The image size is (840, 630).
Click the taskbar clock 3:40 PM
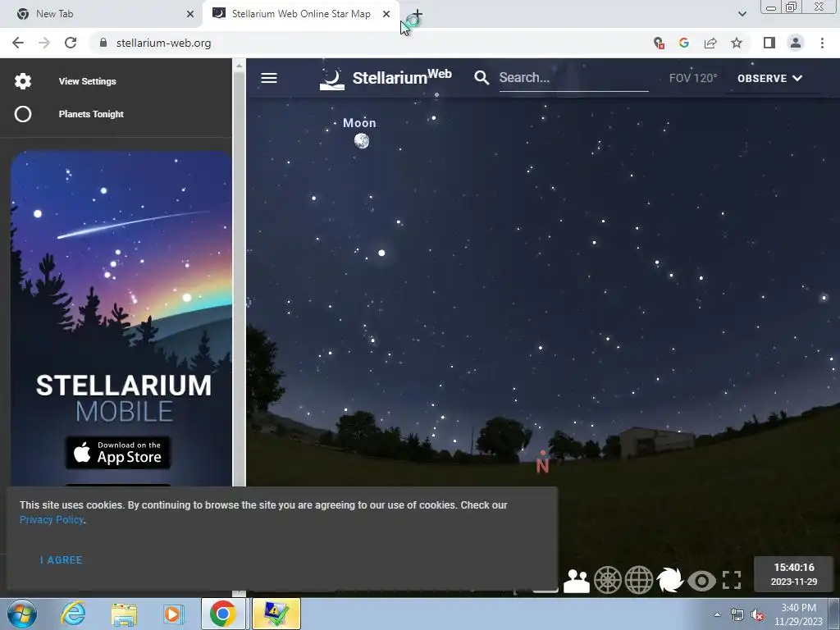pyautogui.click(x=798, y=614)
